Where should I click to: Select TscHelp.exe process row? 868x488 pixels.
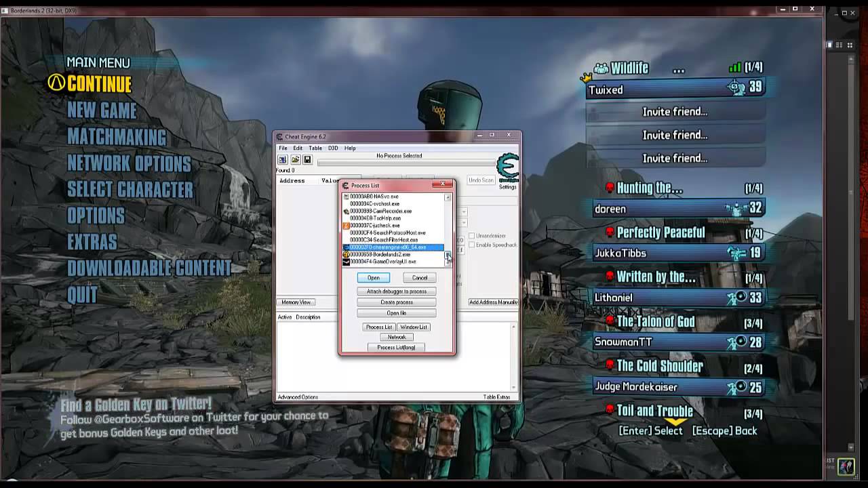393,218
